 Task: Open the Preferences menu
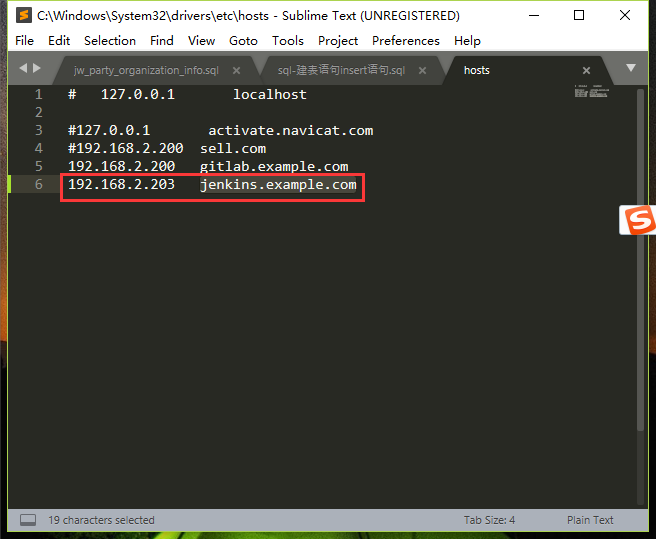tap(406, 41)
